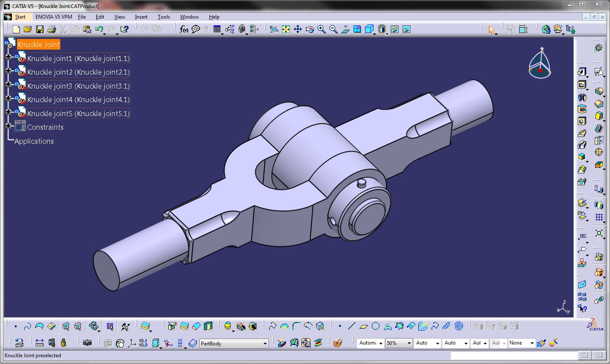Screen dimensions: 610x364
Task: Expand Knuckle joint4 tree node
Action: (8, 98)
